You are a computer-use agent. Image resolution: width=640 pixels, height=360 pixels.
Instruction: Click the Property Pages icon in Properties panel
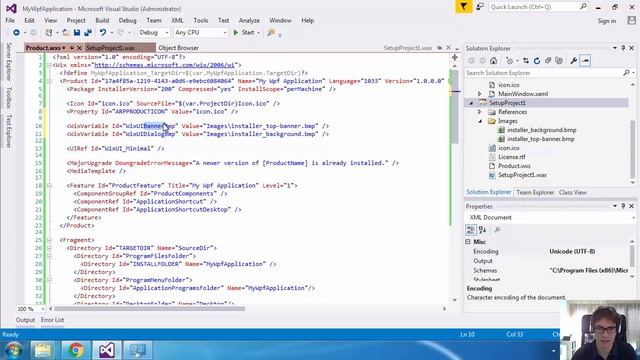pos(497,230)
